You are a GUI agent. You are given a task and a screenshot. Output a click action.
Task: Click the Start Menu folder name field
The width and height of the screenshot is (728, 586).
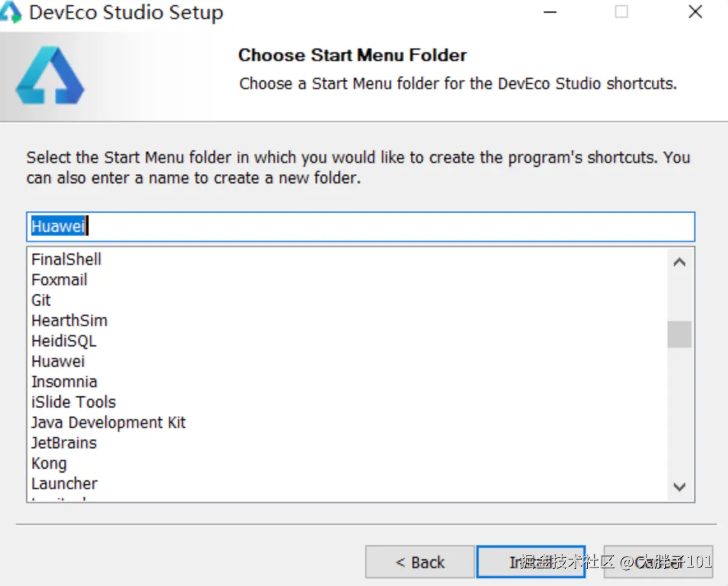[x=360, y=226]
